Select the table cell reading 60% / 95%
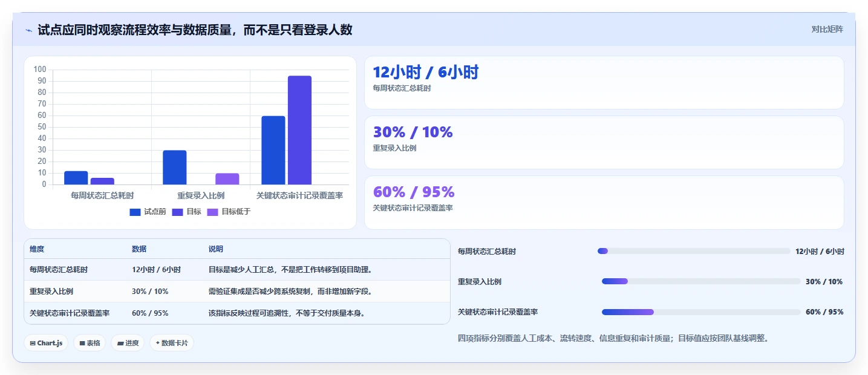Screen dimensions: 868x375 point(150,313)
